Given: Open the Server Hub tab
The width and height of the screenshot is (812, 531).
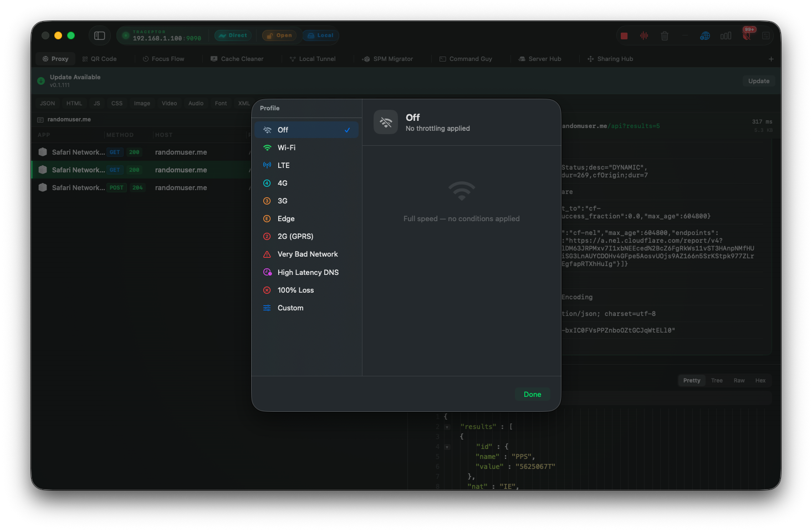Looking at the screenshot, I should pyautogui.click(x=540, y=59).
